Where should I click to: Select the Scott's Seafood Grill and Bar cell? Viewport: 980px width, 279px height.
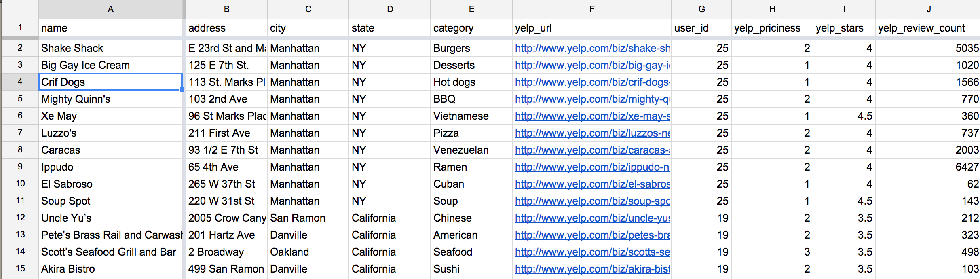(111, 252)
